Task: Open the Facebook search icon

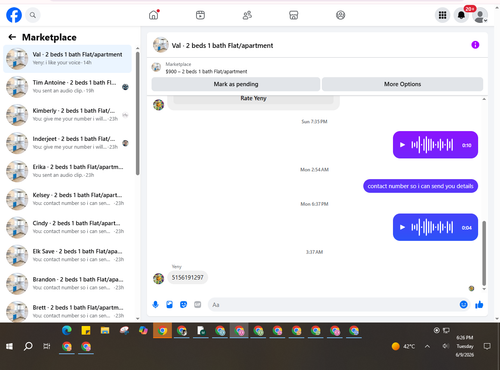Action: click(x=33, y=15)
